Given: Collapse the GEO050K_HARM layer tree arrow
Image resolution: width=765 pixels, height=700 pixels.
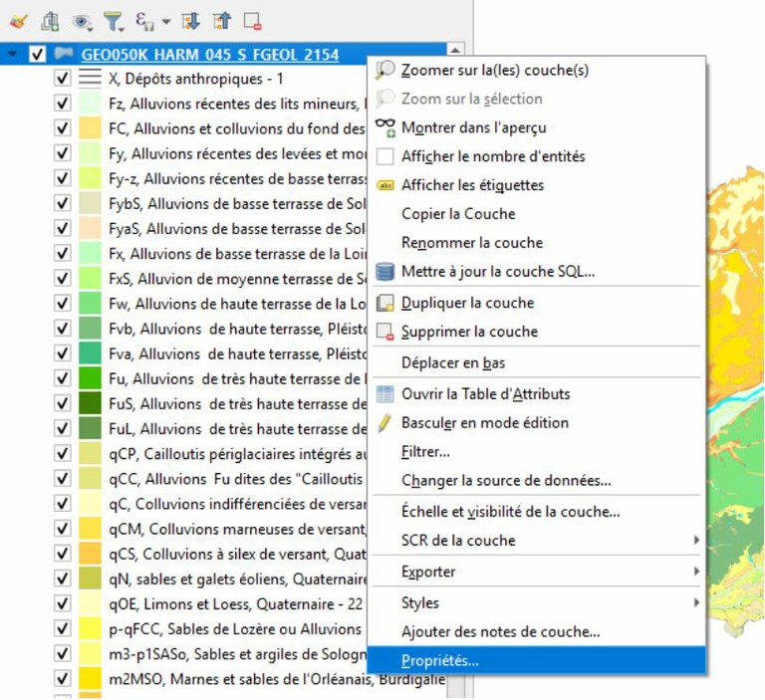Looking at the screenshot, I should [12, 54].
